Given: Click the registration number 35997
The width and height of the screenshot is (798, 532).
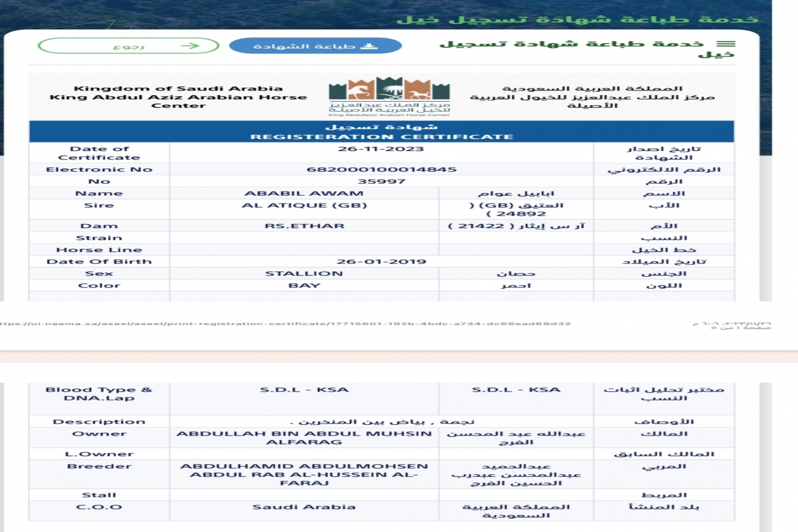Looking at the screenshot, I should [381, 182].
